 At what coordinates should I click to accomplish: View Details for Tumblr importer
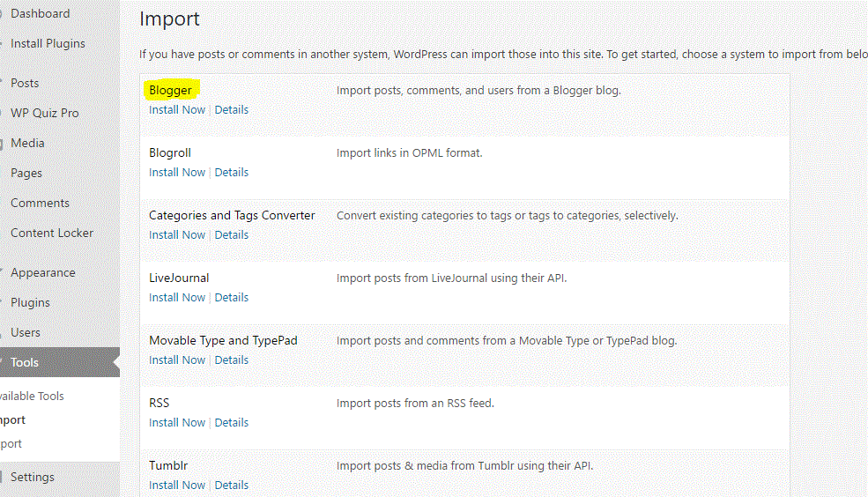(x=232, y=485)
